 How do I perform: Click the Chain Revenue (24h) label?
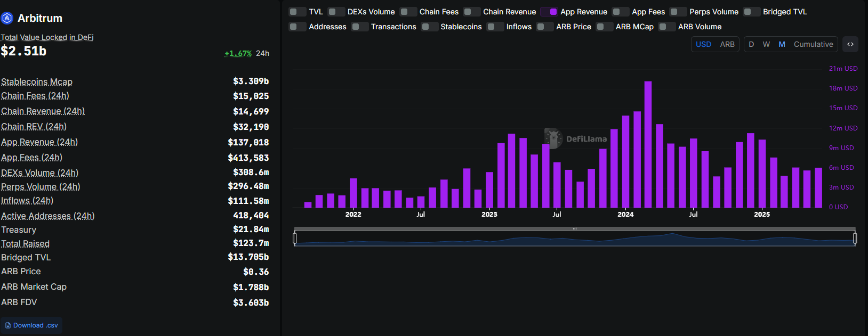[43, 111]
